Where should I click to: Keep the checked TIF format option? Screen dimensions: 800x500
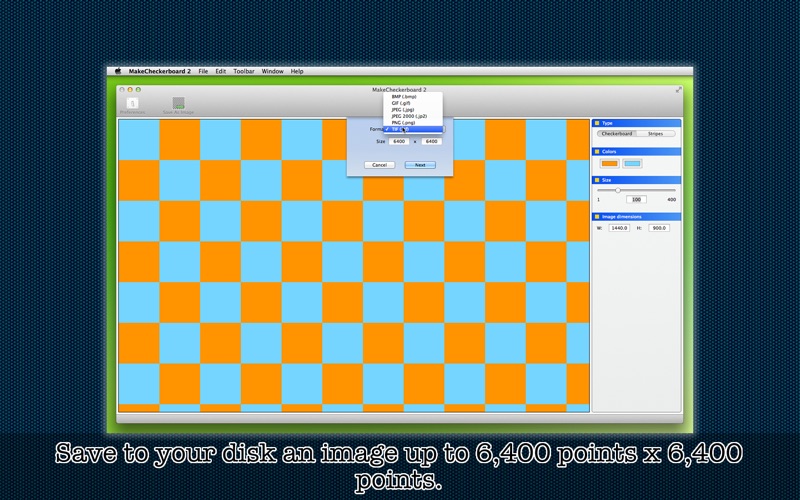[413, 130]
